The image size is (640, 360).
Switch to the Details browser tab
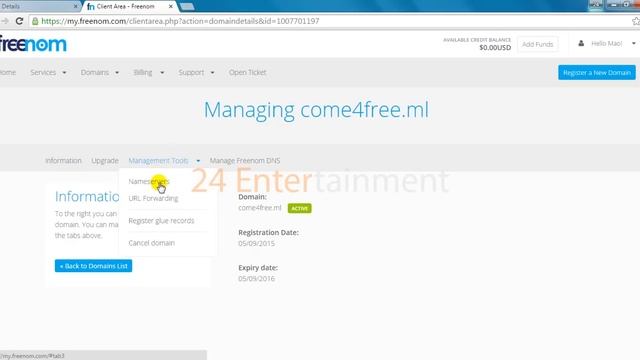click(x=39, y=7)
